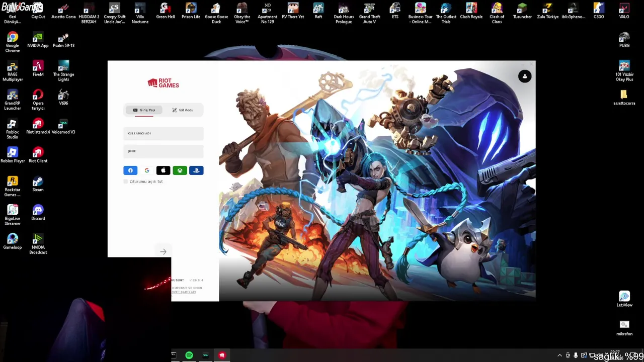Open TLauncher shortcut
The width and height of the screenshot is (644, 362).
pos(522,11)
